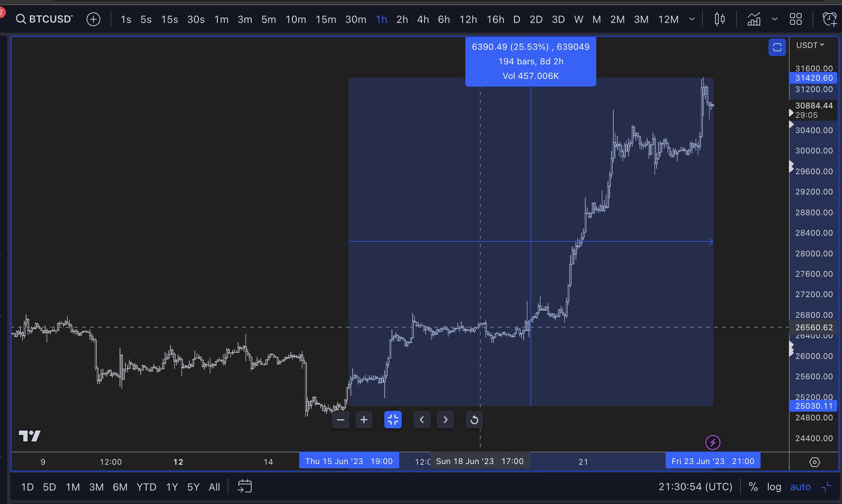Select the 5s interval
The height and width of the screenshot is (504, 842).
[x=146, y=19]
